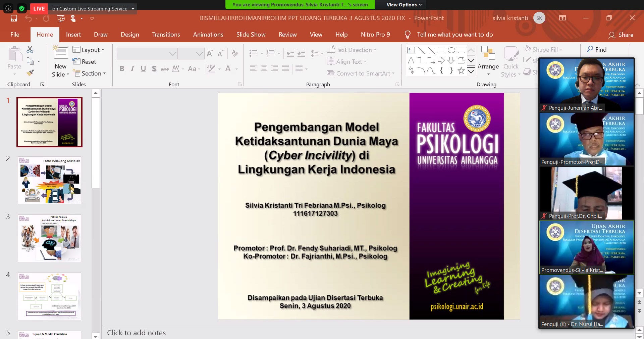The width and height of the screenshot is (644, 339).
Task: Open the Arrange dropdown
Action: pyautogui.click(x=488, y=61)
